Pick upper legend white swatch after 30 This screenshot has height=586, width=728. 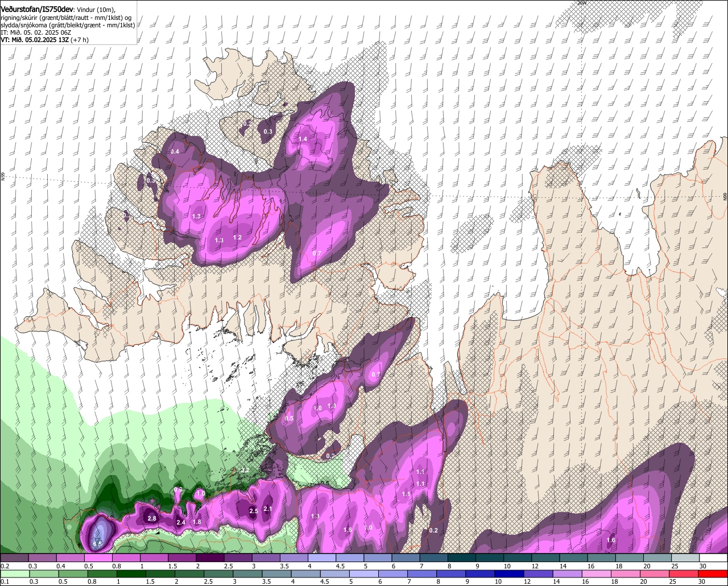click(714, 558)
